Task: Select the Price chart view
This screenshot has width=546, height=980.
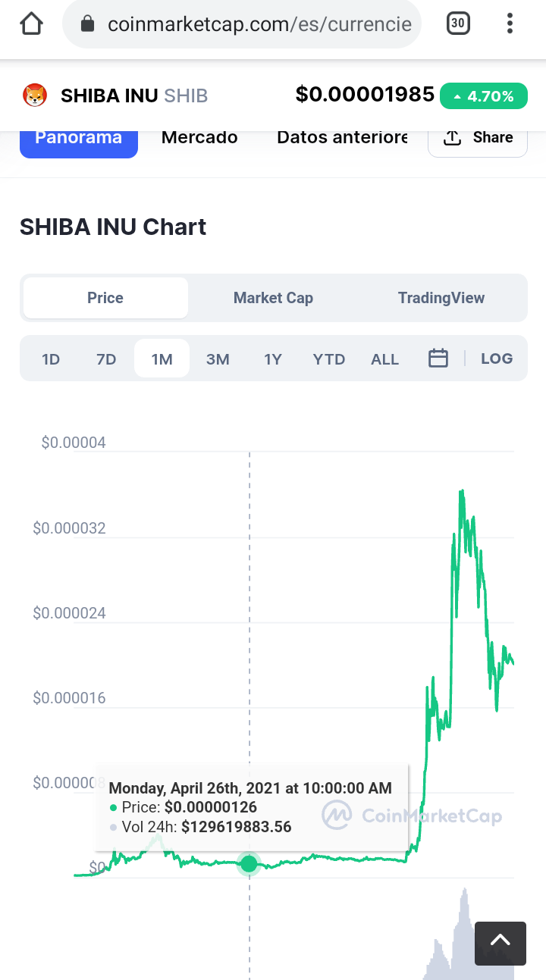Action: click(105, 298)
